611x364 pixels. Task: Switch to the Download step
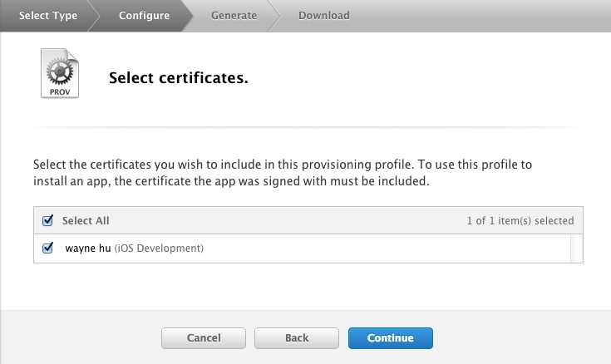pos(323,16)
